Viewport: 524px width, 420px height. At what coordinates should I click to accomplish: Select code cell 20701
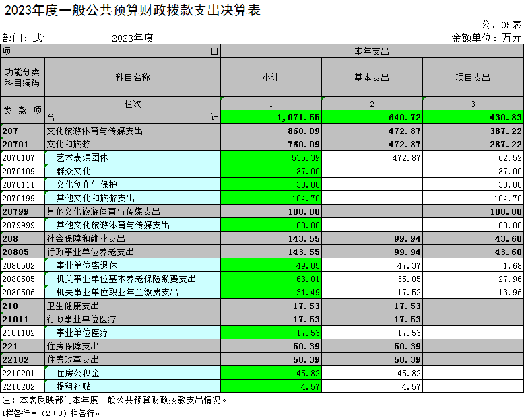tap(22, 144)
